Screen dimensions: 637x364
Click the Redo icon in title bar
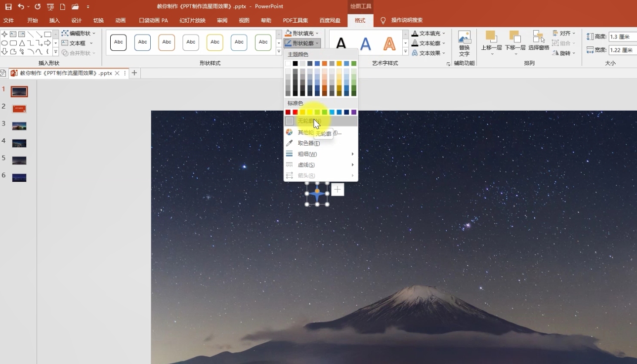[x=38, y=6]
